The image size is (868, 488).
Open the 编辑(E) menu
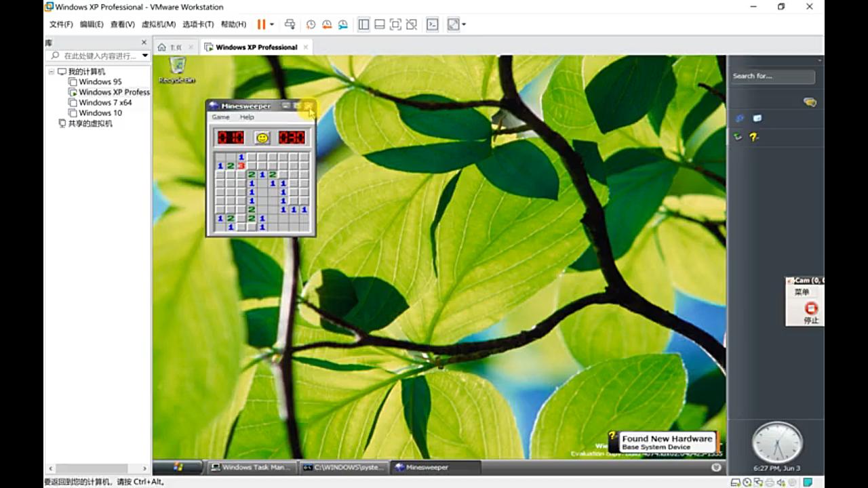click(x=92, y=24)
